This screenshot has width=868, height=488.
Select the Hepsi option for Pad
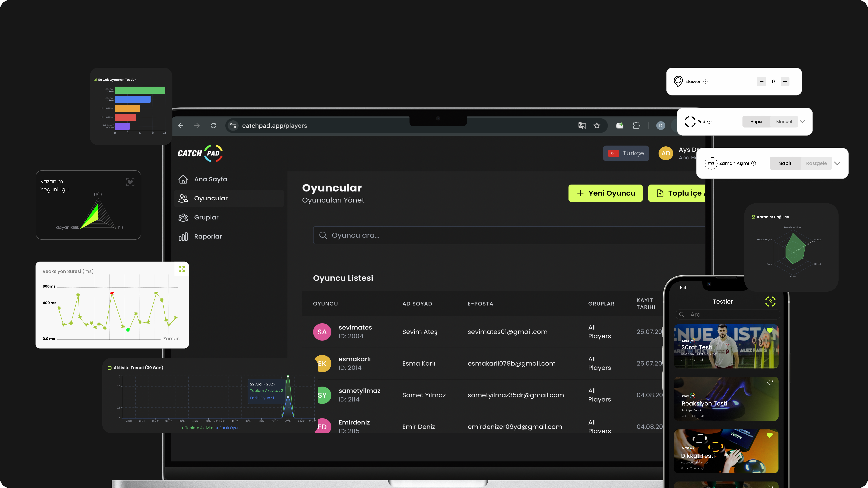[x=756, y=122]
